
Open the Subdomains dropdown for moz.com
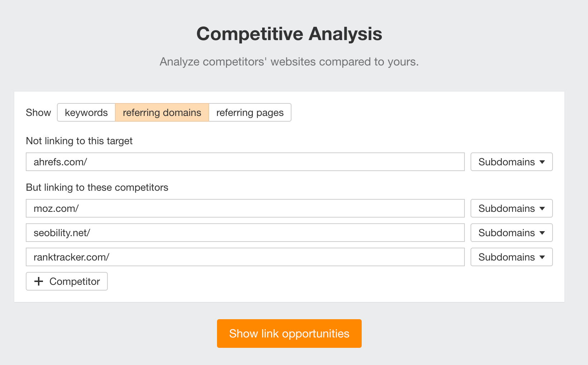pos(511,208)
